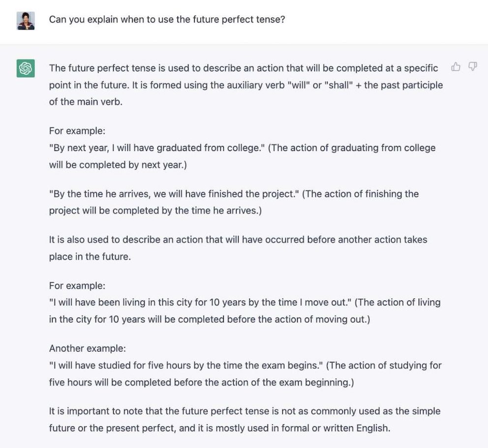Click the "Another example:" label

[88, 348]
